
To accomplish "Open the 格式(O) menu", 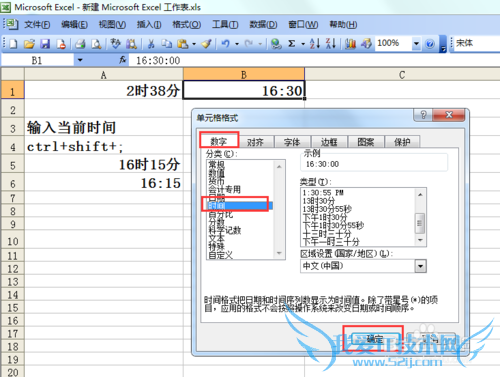I will [186, 24].
